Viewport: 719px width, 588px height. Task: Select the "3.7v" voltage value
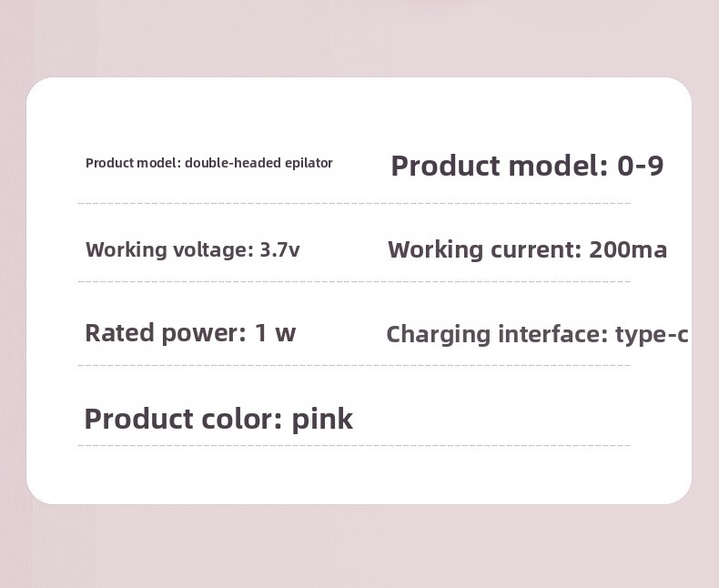coord(279,249)
